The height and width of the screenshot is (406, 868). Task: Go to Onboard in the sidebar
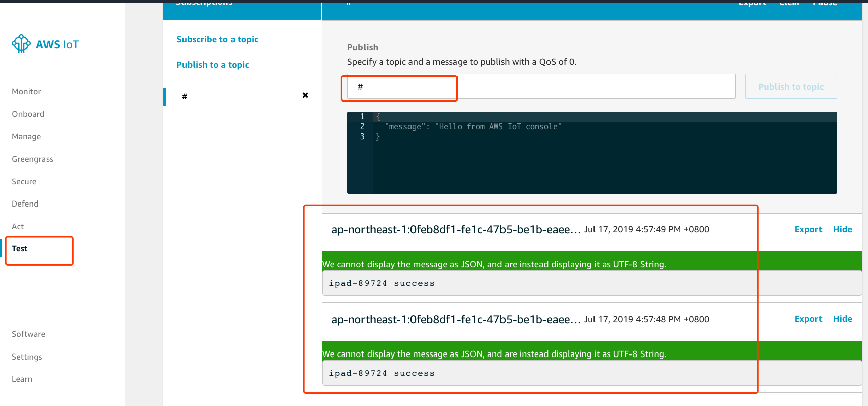click(28, 114)
